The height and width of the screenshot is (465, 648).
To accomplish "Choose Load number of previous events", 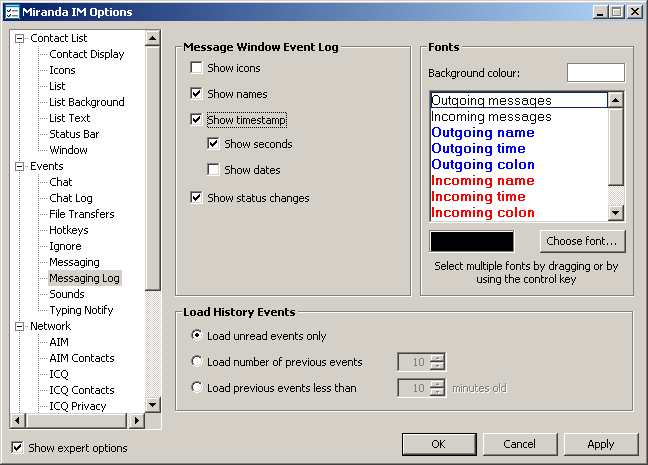I will click(x=197, y=361).
